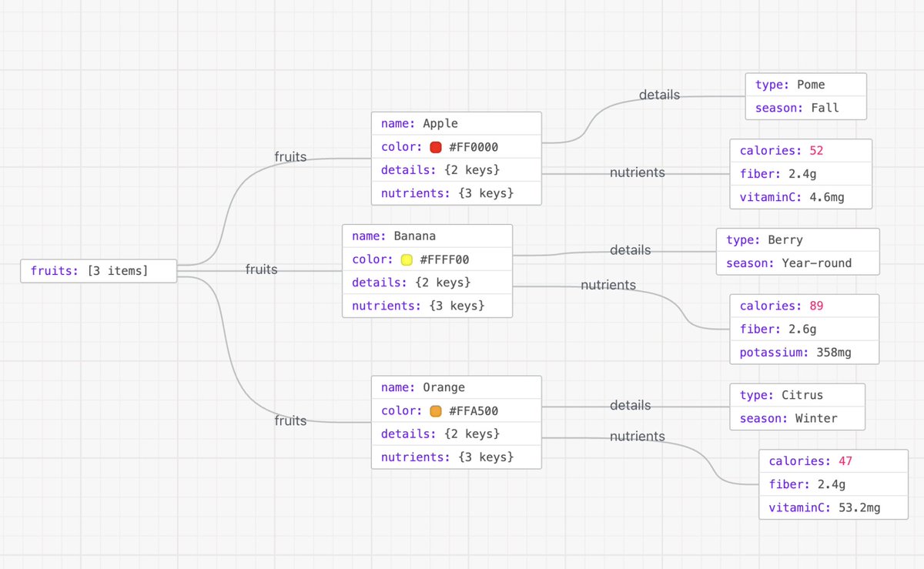Select the root 'fruits: [3 items]' node

(99, 271)
